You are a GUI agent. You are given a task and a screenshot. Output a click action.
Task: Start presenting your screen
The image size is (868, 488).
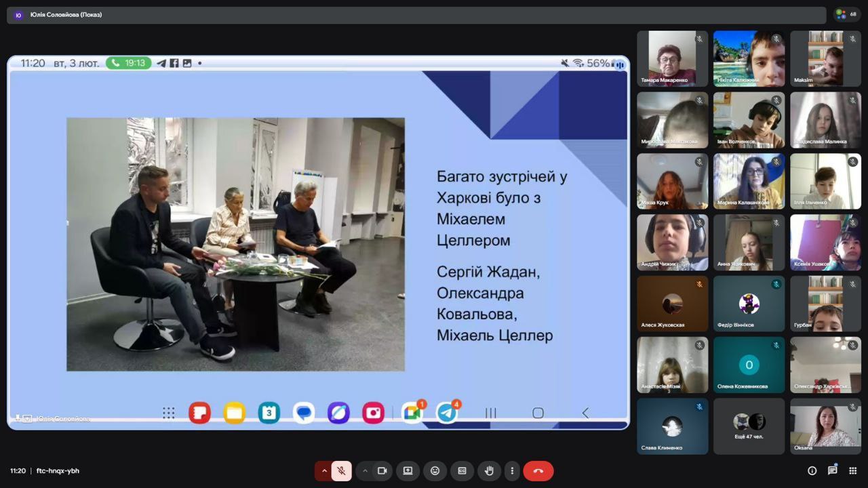[408, 471]
